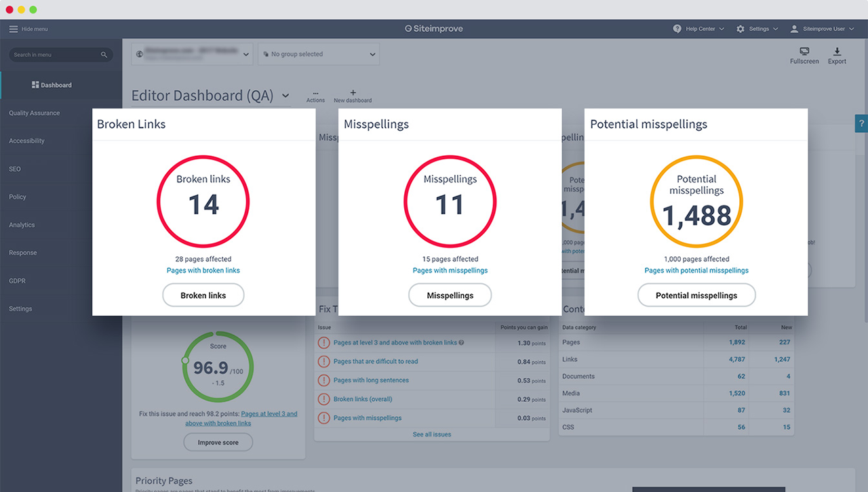Open the No group selected dropdown
The height and width of the screenshot is (492, 868).
point(318,54)
